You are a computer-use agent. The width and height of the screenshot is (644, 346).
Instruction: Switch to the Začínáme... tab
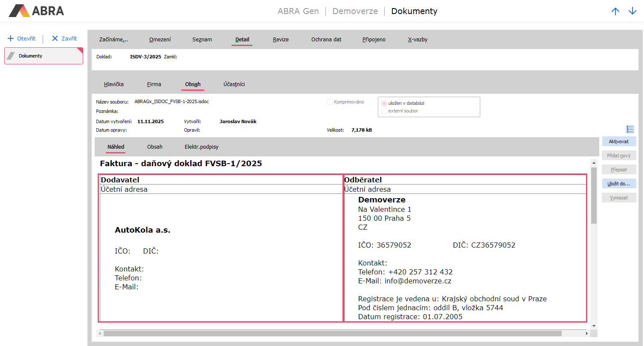[x=113, y=39]
